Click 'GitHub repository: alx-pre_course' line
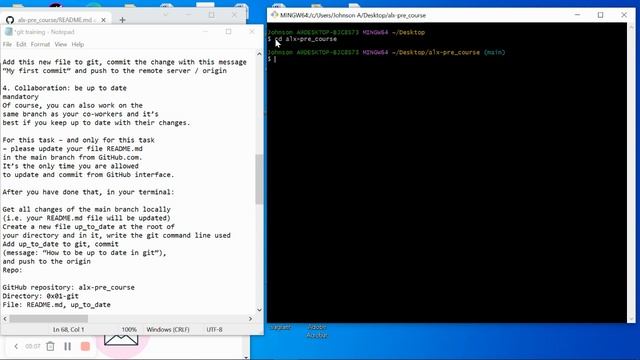Screen dimensions: 640x360 [x=69, y=287]
